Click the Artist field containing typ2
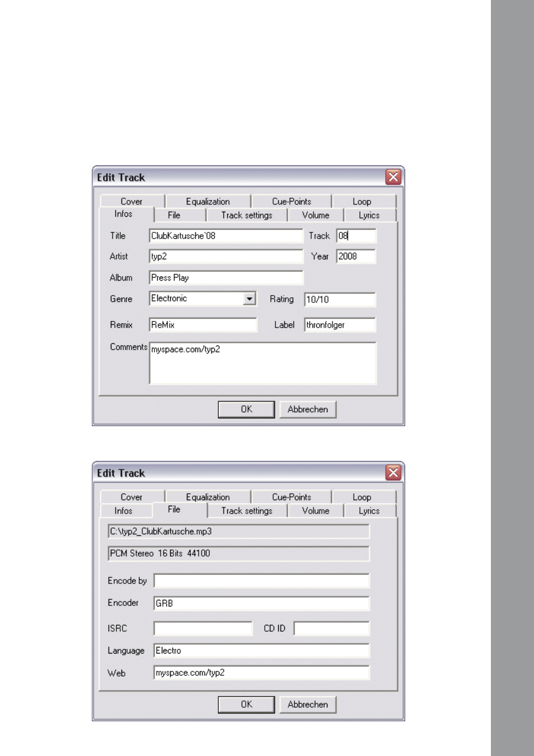The width and height of the screenshot is (534, 756). [226, 256]
